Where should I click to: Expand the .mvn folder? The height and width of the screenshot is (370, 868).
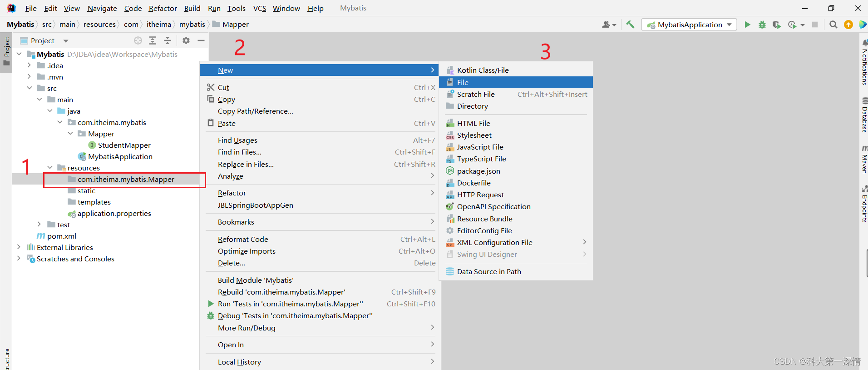pyautogui.click(x=29, y=77)
